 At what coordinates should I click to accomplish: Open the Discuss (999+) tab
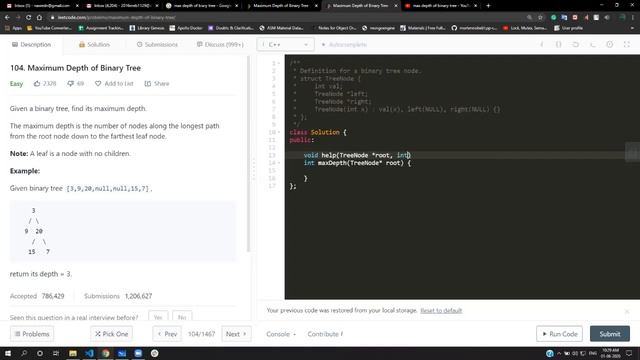tap(220, 44)
